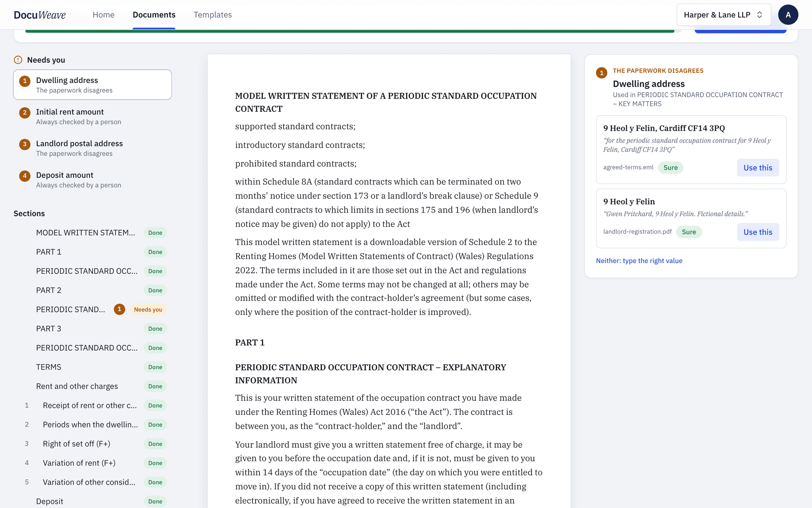Click the landlord-registration.pdf source label
Screen dimensions: 812x508
pos(637,232)
